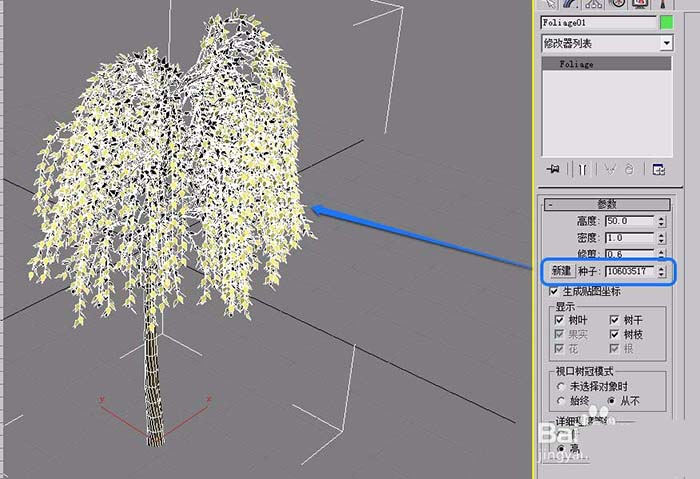Toggle show end result icon
The width and height of the screenshot is (700, 479).
point(583,169)
